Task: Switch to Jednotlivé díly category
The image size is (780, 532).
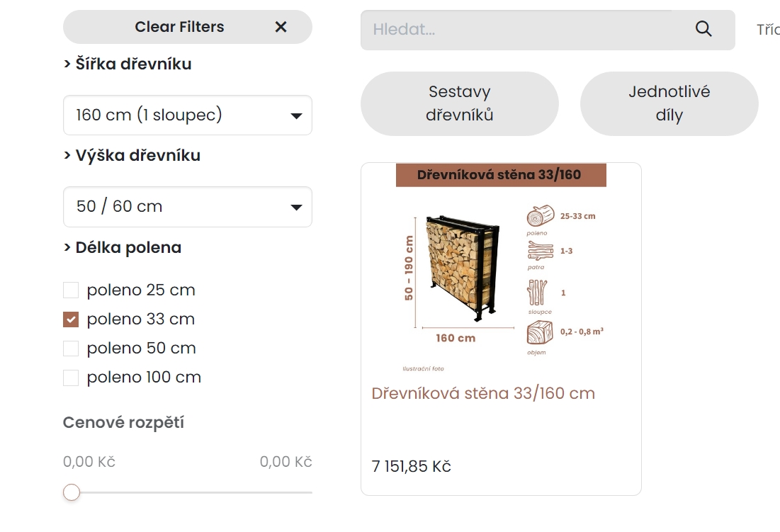Action: tap(669, 103)
